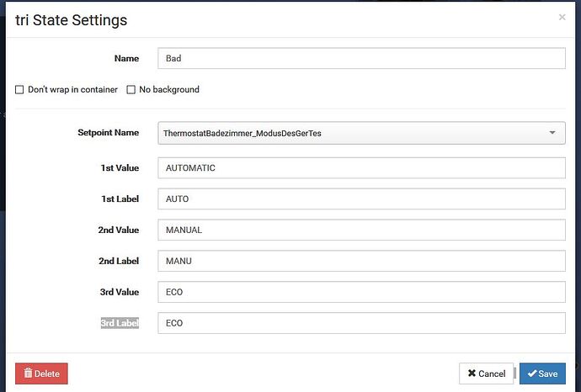The image size is (581, 392).
Task: Focus the 1st Value field with AUTOMATIC
Action: [361, 168]
